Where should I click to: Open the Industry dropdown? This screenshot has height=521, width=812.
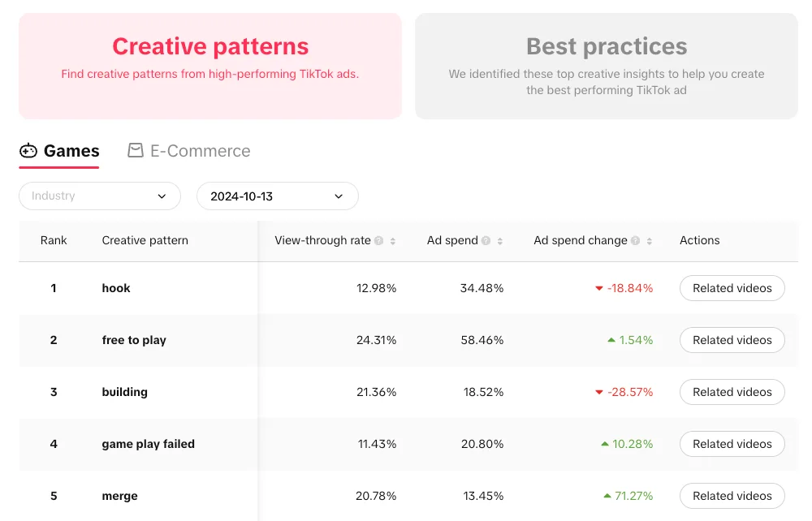[x=100, y=196]
